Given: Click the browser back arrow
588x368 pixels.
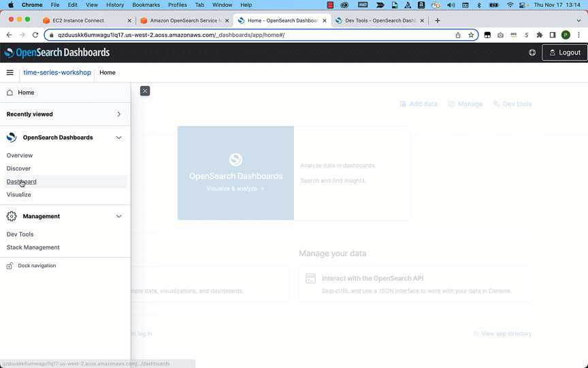Looking at the screenshot, I should point(10,35).
